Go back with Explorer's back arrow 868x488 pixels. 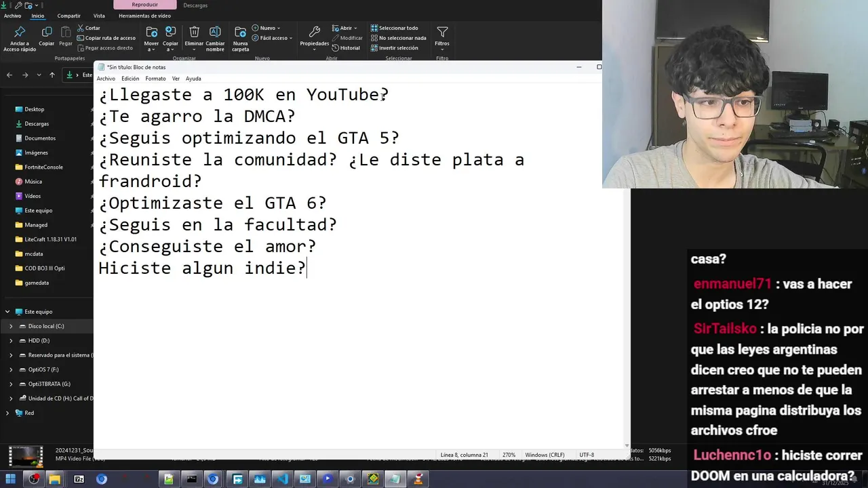(x=9, y=75)
